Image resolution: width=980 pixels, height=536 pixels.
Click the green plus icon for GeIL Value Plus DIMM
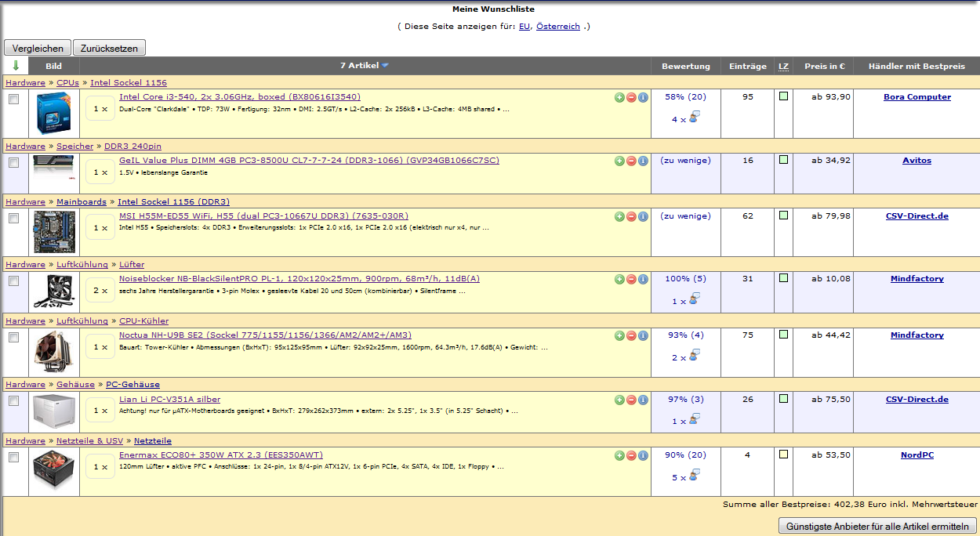pyautogui.click(x=619, y=161)
